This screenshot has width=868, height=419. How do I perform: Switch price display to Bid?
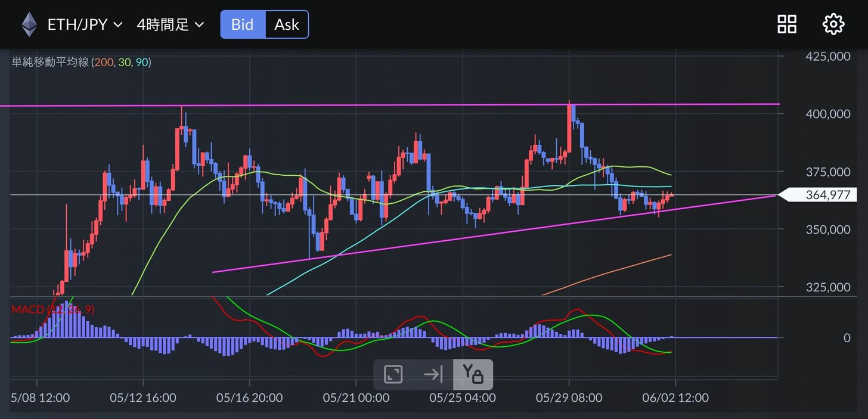pyautogui.click(x=243, y=24)
